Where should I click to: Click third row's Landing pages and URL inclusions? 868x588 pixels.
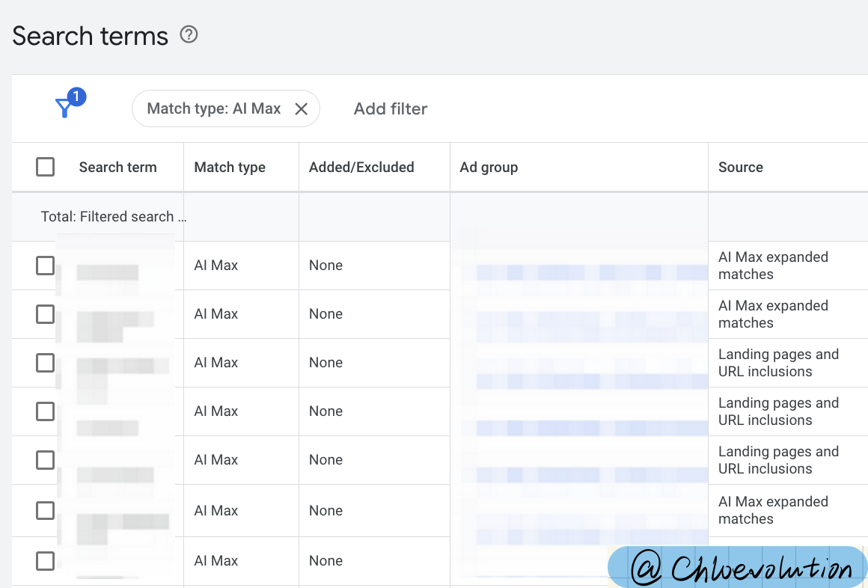point(778,363)
